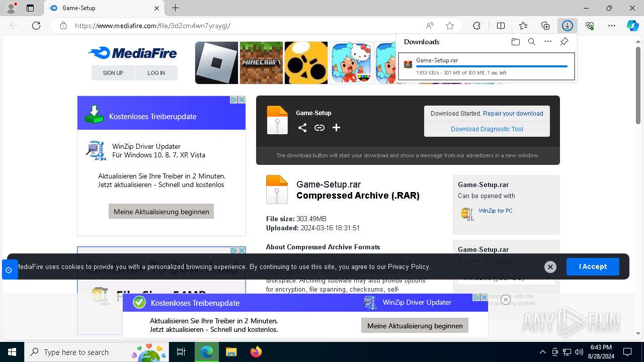The height and width of the screenshot is (362, 644).
Task: Open the privacy settings side icon
Action: pos(9,270)
